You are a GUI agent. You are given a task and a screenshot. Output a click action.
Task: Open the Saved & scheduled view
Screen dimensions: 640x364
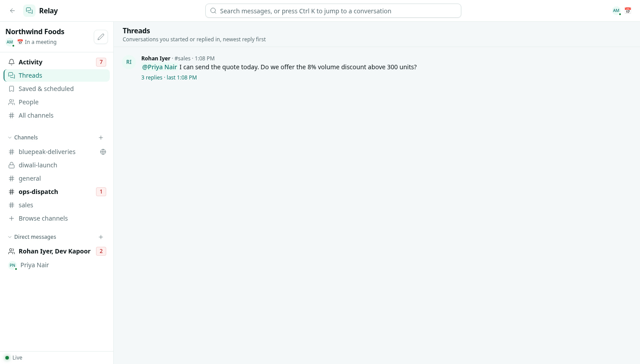click(56, 89)
